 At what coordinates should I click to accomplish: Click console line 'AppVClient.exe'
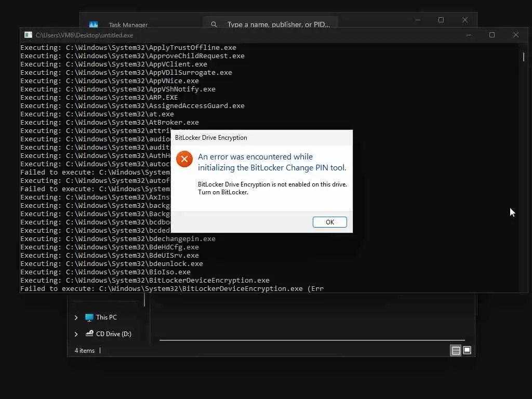coord(114,64)
